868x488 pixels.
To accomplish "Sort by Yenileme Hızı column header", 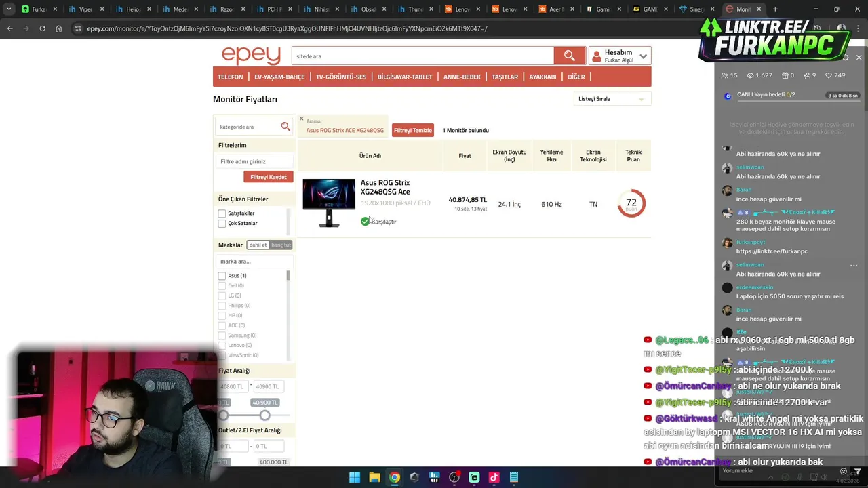I will [x=551, y=156].
